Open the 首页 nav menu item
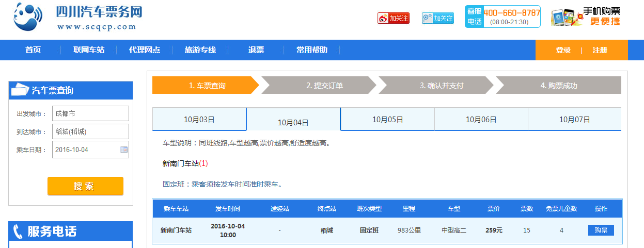 (x=33, y=50)
